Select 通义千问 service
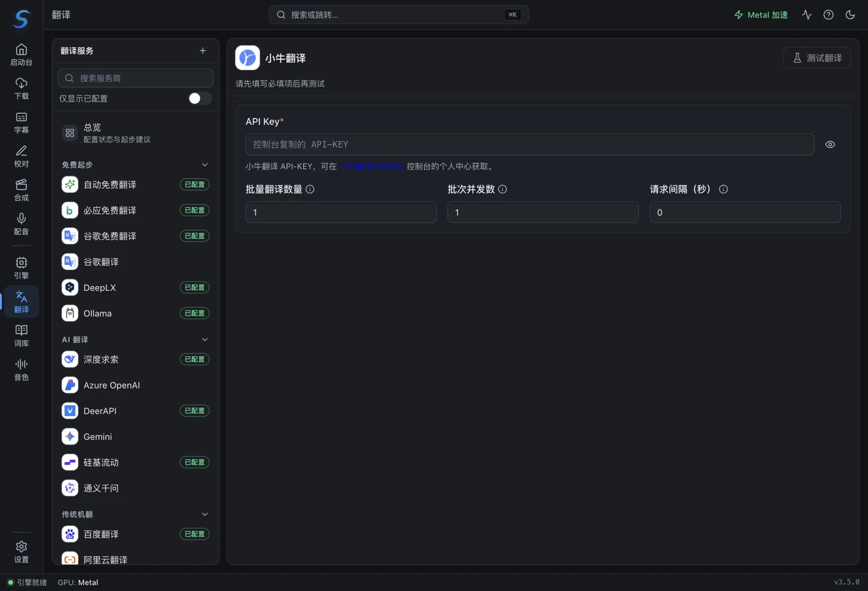Screen dimensions: 868x591 [136, 488]
